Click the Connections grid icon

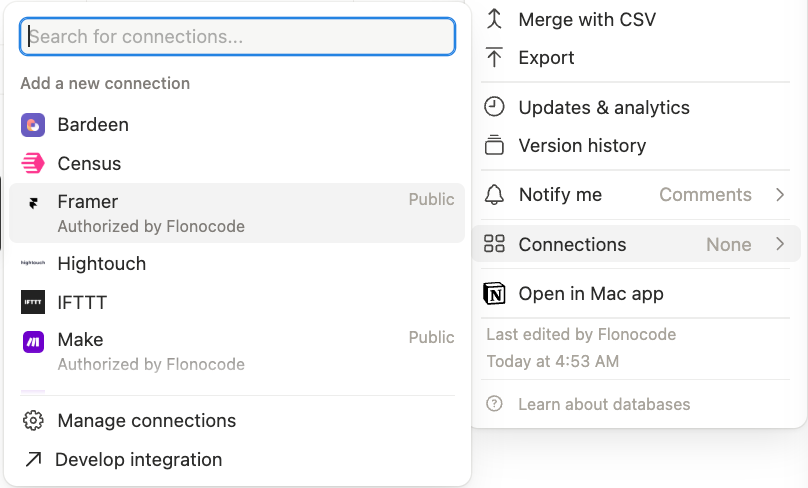pyautogui.click(x=494, y=244)
